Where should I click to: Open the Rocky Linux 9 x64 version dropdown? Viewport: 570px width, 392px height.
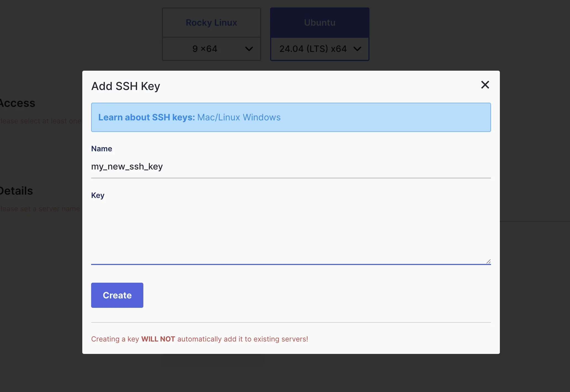tap(212, 49)
